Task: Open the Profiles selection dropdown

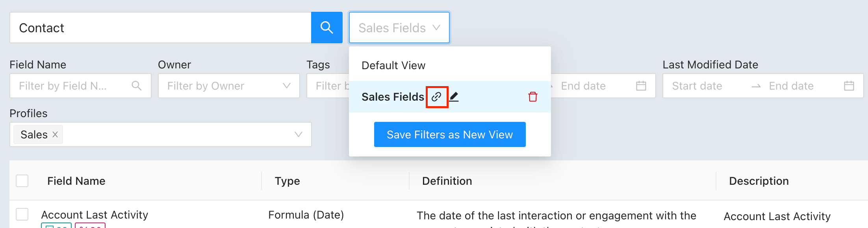Action: (x=298, y=134)
